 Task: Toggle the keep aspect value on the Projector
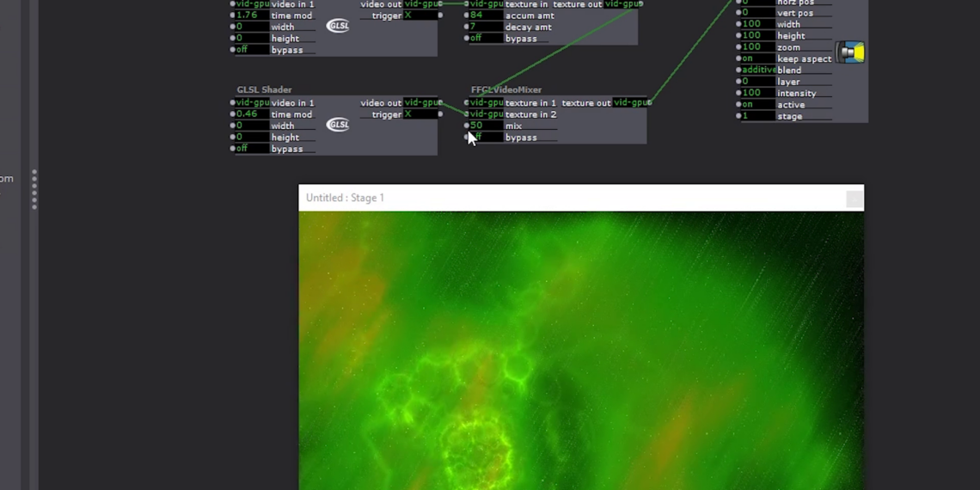[757, 58]
